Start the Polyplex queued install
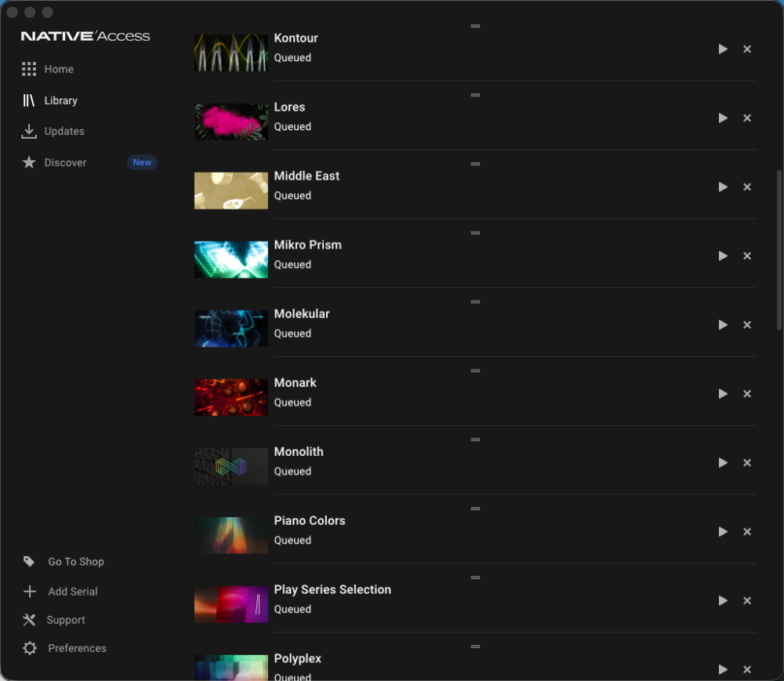Viewport: 784px width, 681px height. pyautogui.click(x=723, y=669)
